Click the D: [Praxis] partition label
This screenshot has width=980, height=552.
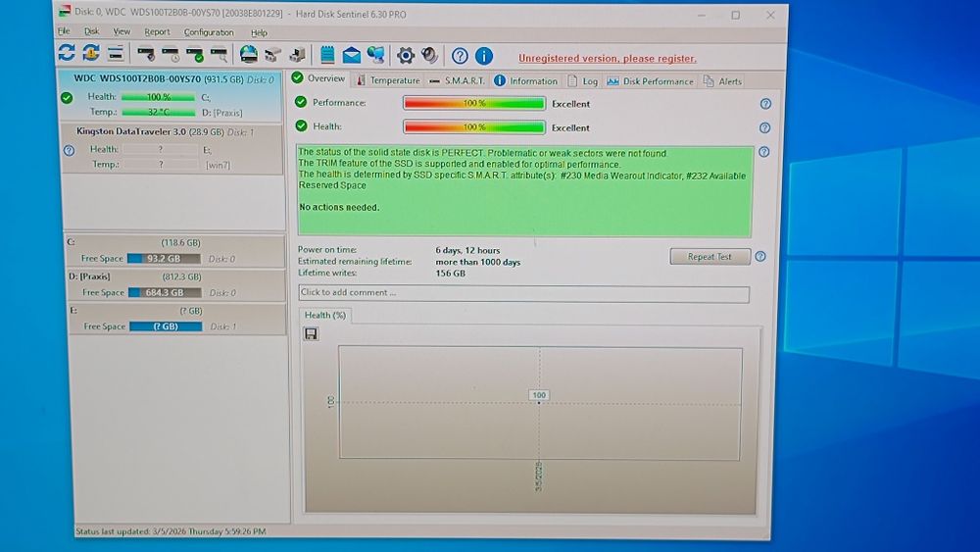(x=89, y=276)
